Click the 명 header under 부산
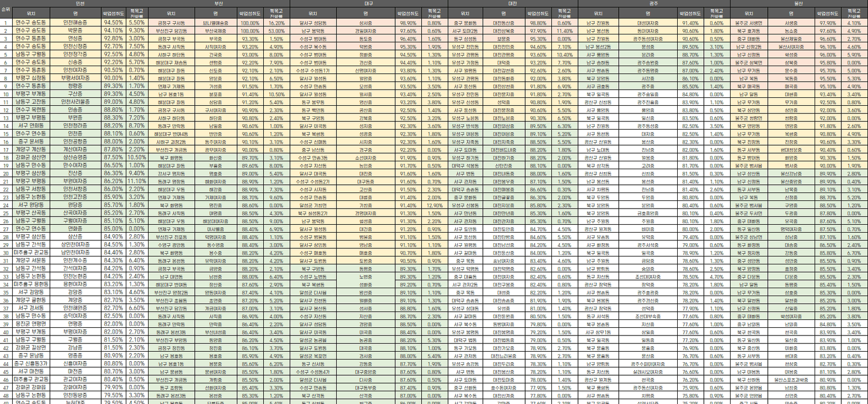This screenshot has width=868, height=404. tap(215, 13)
